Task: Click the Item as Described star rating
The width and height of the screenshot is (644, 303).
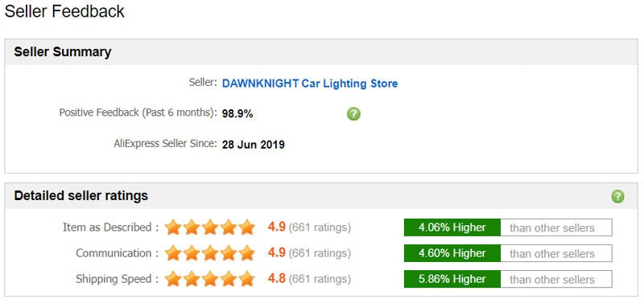Action: [210, 227]
